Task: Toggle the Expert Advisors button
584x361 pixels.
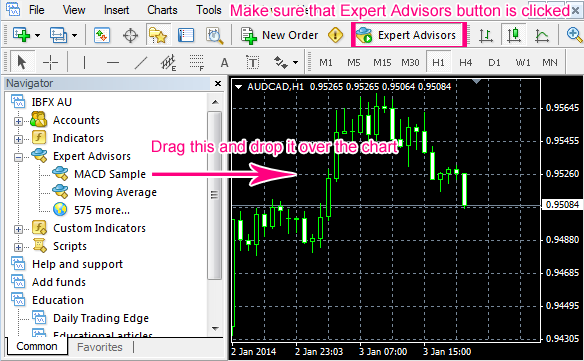Action: point(409,35)
